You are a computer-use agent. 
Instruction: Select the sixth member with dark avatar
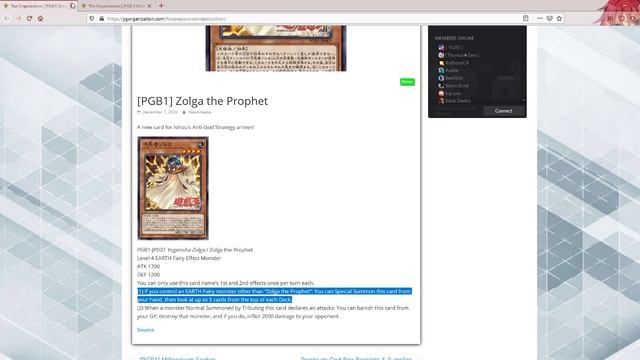point(441,86)
